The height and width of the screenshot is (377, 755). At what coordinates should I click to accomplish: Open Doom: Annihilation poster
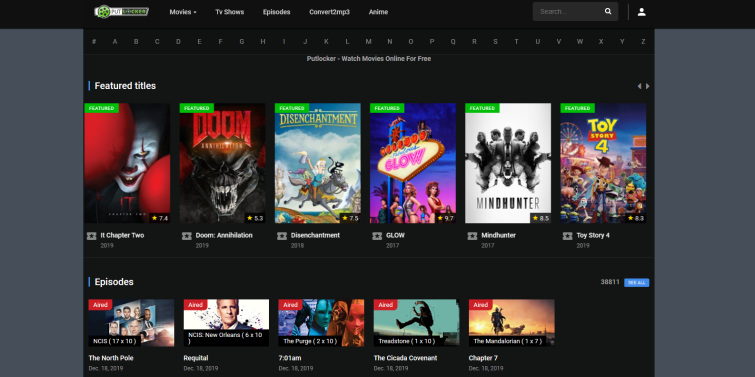pyautogui.click(x=222, y=163)
